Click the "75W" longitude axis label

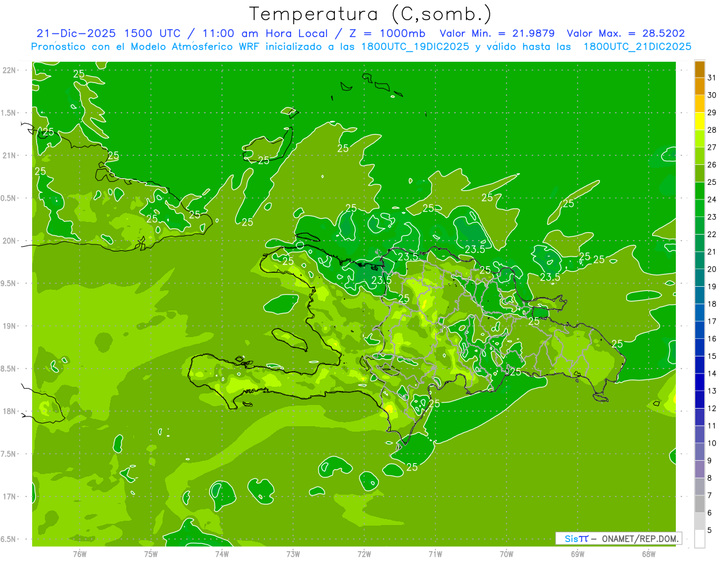(151, 554)
